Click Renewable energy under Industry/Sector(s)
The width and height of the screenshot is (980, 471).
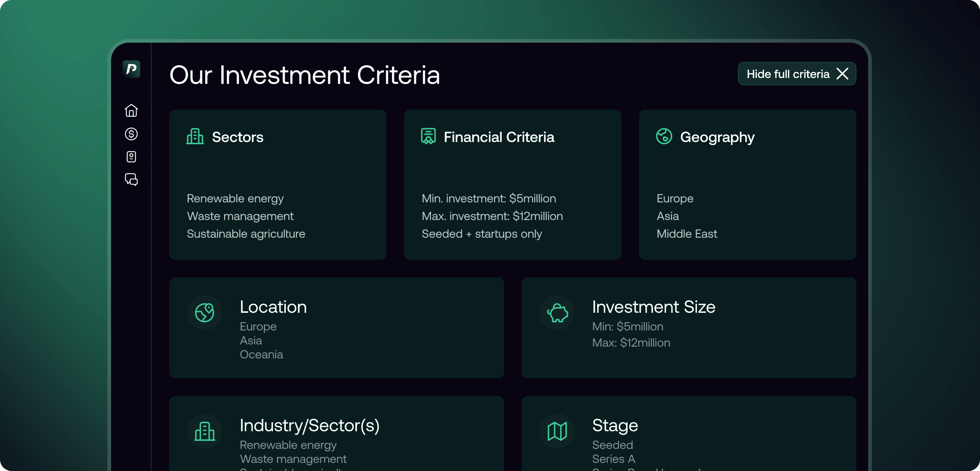(x=288, y=446)
